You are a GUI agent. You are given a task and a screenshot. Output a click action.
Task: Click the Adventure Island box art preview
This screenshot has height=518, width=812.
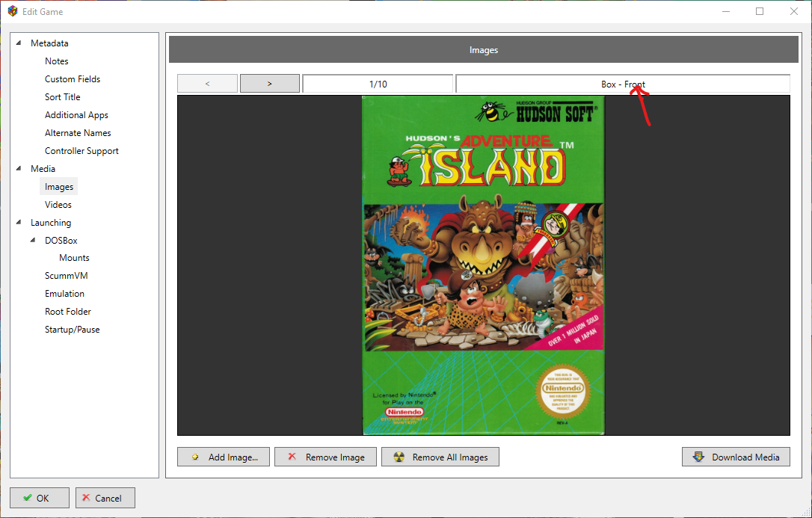point(484,265)
